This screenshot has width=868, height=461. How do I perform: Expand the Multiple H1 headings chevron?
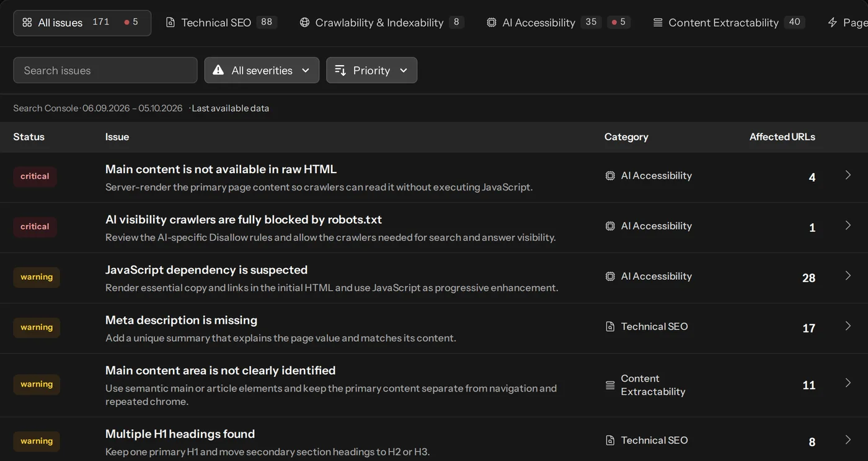[848, 440]
